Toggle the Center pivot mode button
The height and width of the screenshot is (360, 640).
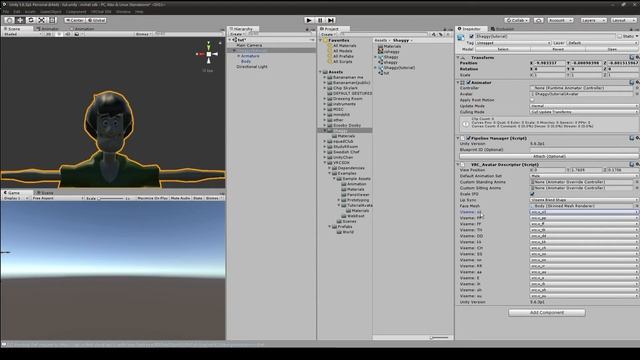coord(75,20)
